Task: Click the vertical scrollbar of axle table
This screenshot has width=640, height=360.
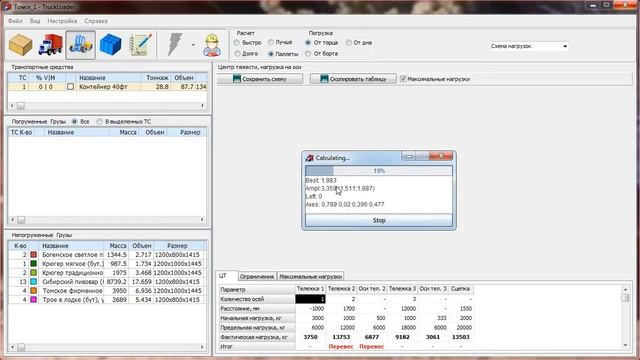Action: (x=625, y=318)
